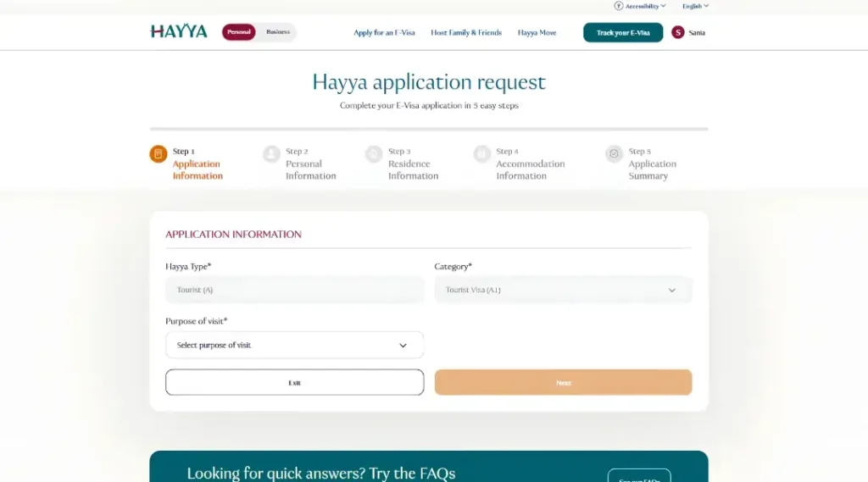Click the Next button
Image resolution: width=868 pixels, height=482 pixels.
click(563, 382)
